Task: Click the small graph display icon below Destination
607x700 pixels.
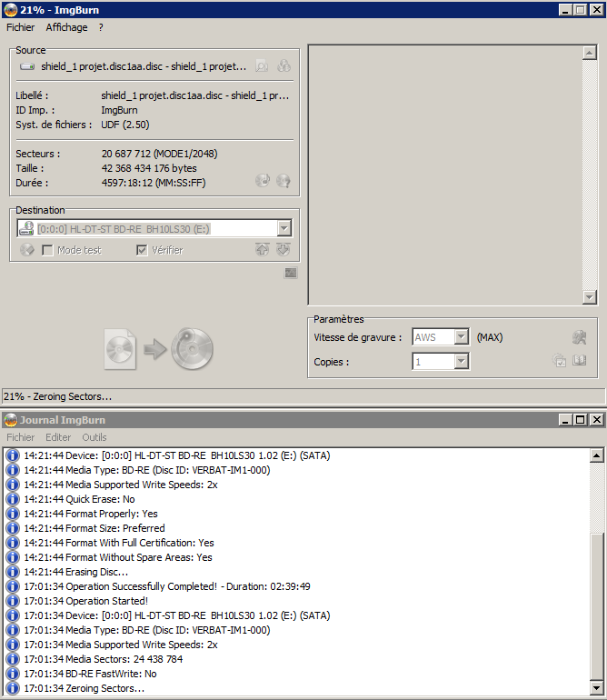Action: point(291,273)
